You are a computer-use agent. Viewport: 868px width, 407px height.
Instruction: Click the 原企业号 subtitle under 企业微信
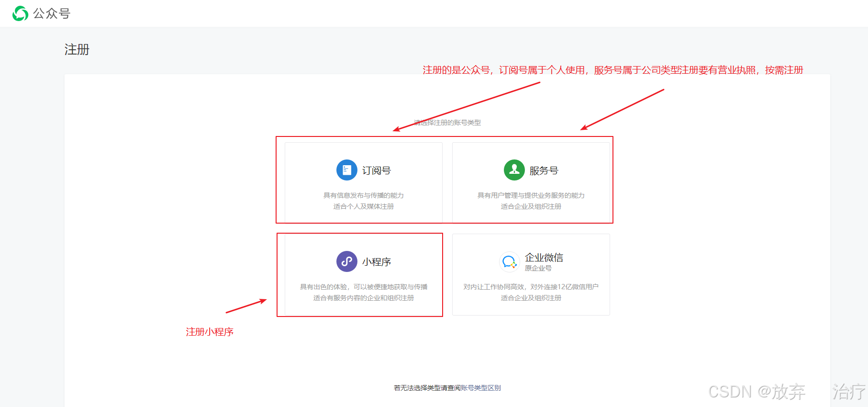(x=538, y=268)
